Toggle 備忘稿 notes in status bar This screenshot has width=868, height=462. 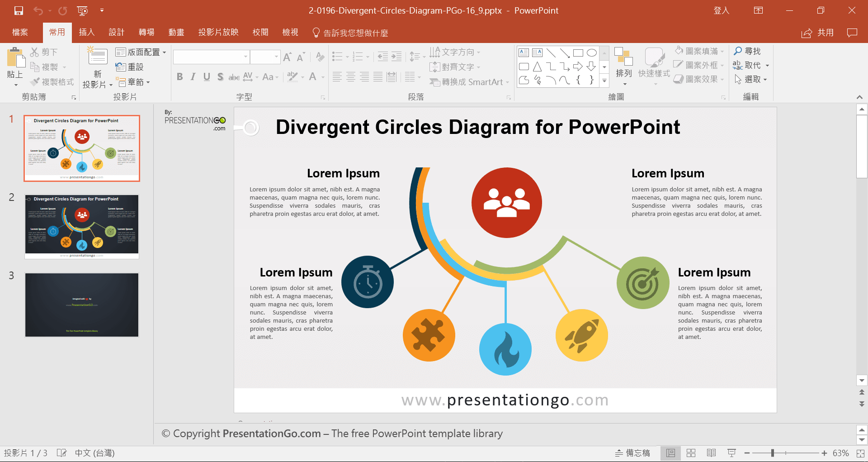click(633, 453)
